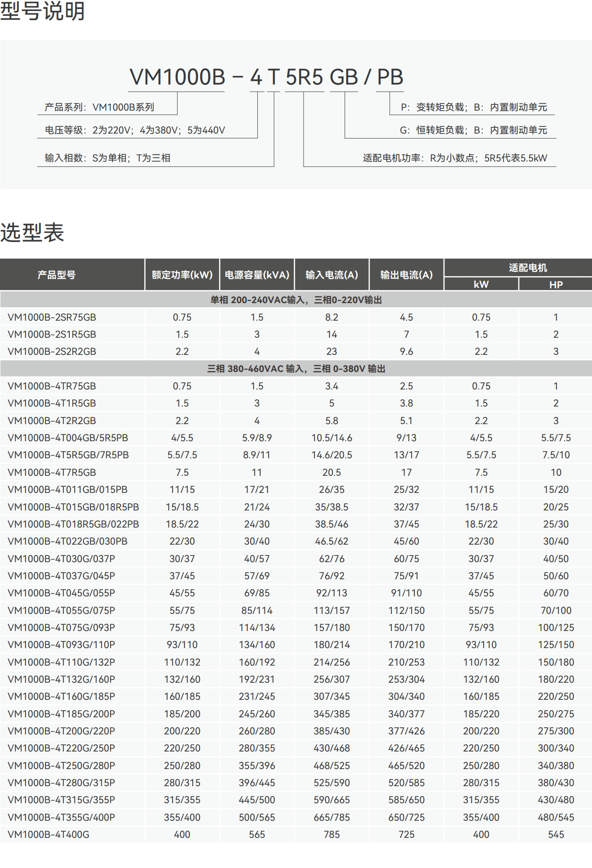Select the VM1000B-4T018R5GB/022PB model cell
This screenshot has height=868, width=592.
73,524
